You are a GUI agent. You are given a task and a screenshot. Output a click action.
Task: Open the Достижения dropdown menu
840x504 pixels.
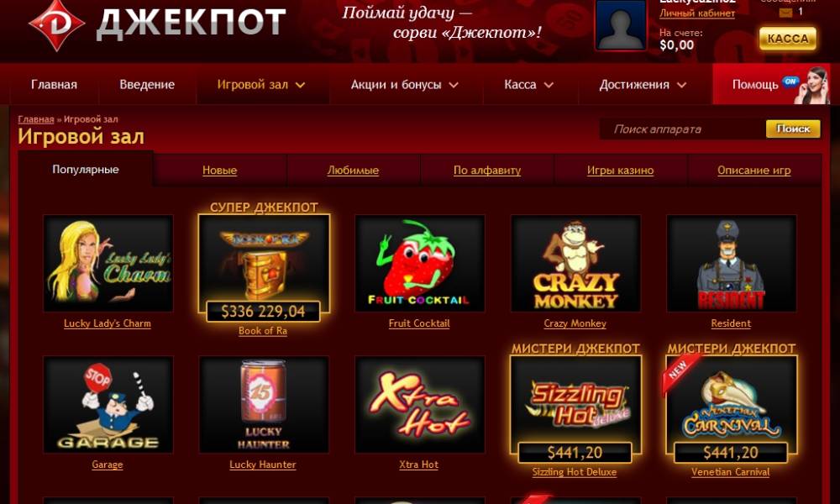[x=643, y=85]
